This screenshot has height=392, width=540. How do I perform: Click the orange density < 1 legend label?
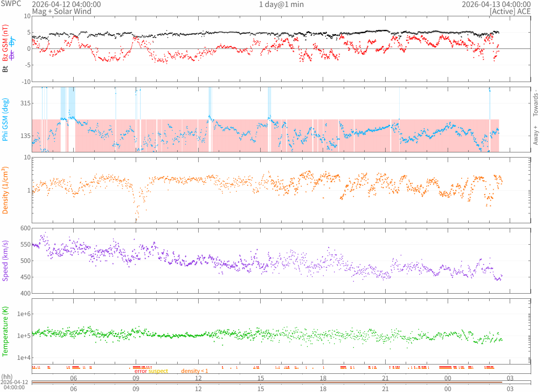(x=194, y=371)
